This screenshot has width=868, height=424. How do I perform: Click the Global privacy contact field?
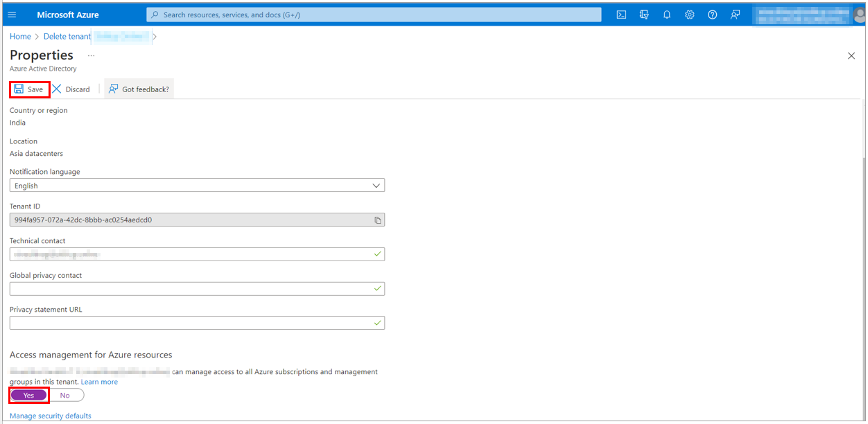point(197,288)
